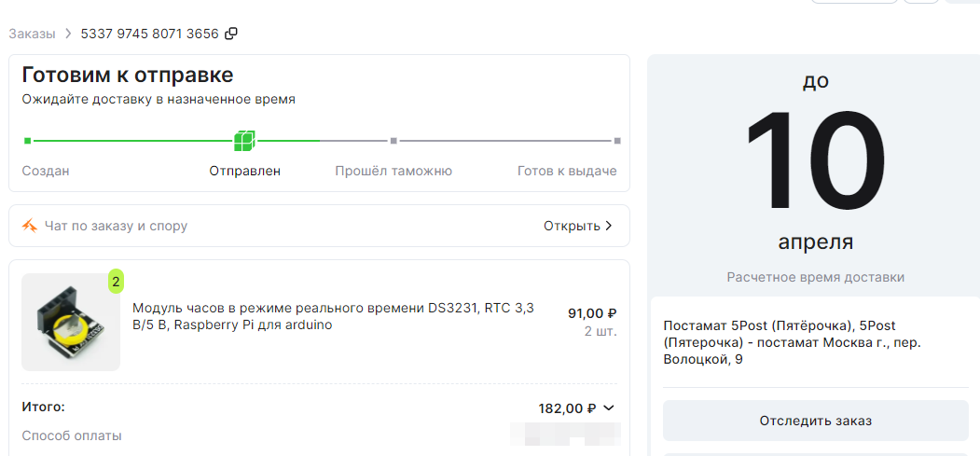Go back to the Заказы breadcrumb
Screen dimensions: 980x456
32,34
